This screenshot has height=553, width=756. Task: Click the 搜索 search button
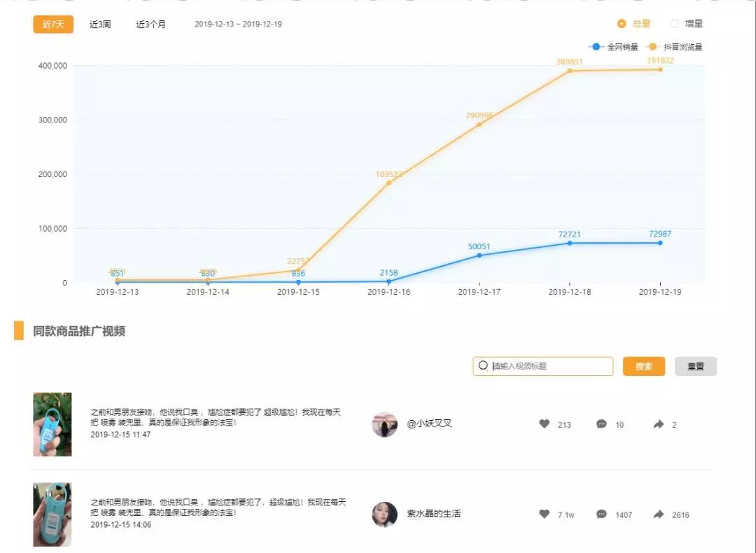coord(643,365)
